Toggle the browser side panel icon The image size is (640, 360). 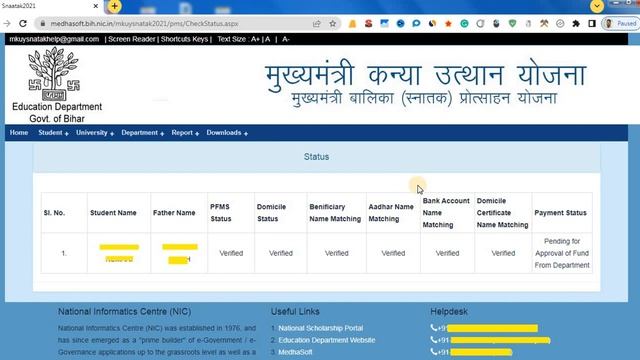point(592,24)
